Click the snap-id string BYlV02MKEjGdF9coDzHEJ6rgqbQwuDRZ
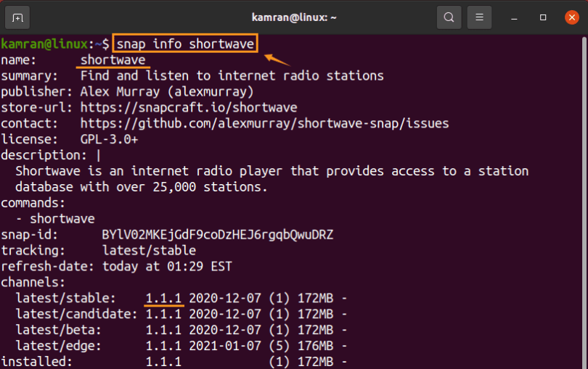This screenshot has height=369, width=588. [x=218, y=235]
